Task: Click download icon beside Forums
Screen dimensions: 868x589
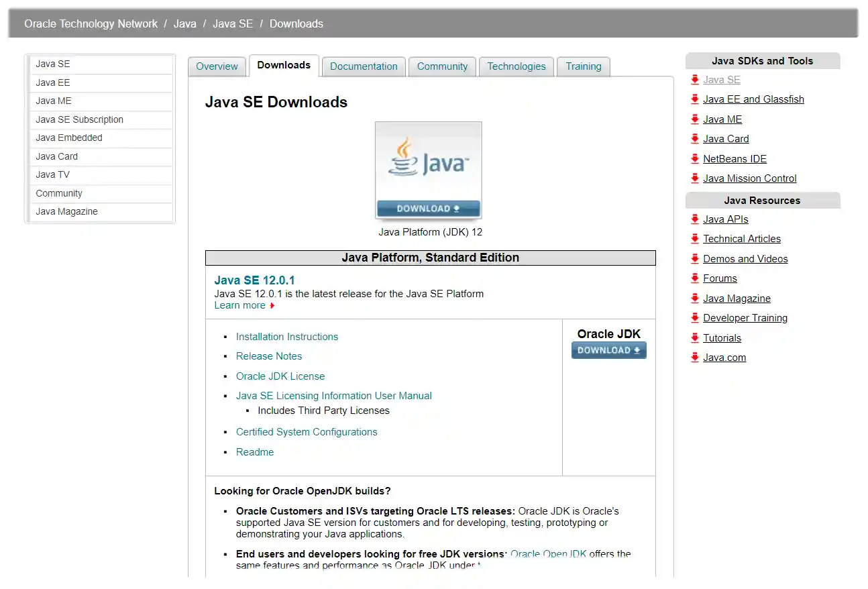Action: (694, 278)
